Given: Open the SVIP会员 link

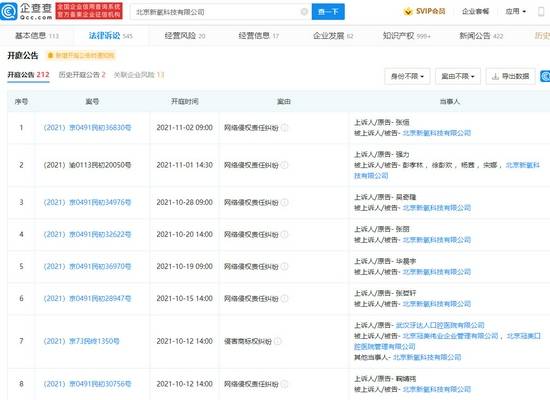Looking at the screenshot, I should tap(424, 12).
